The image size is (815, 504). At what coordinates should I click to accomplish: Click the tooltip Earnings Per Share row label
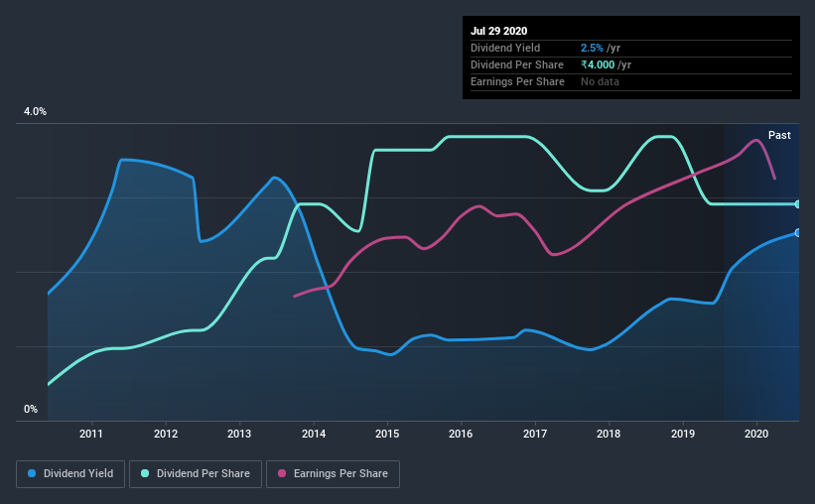[x=518, y=81]
